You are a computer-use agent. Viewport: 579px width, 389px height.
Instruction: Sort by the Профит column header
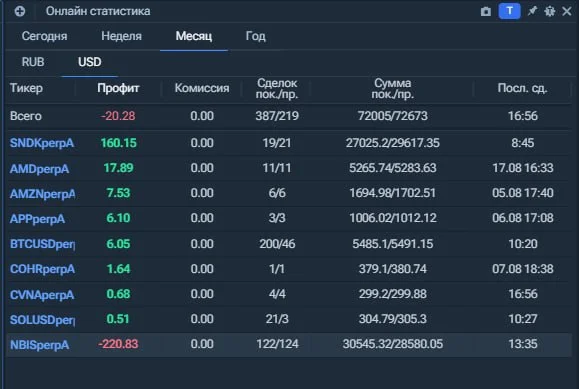[118, 88]
